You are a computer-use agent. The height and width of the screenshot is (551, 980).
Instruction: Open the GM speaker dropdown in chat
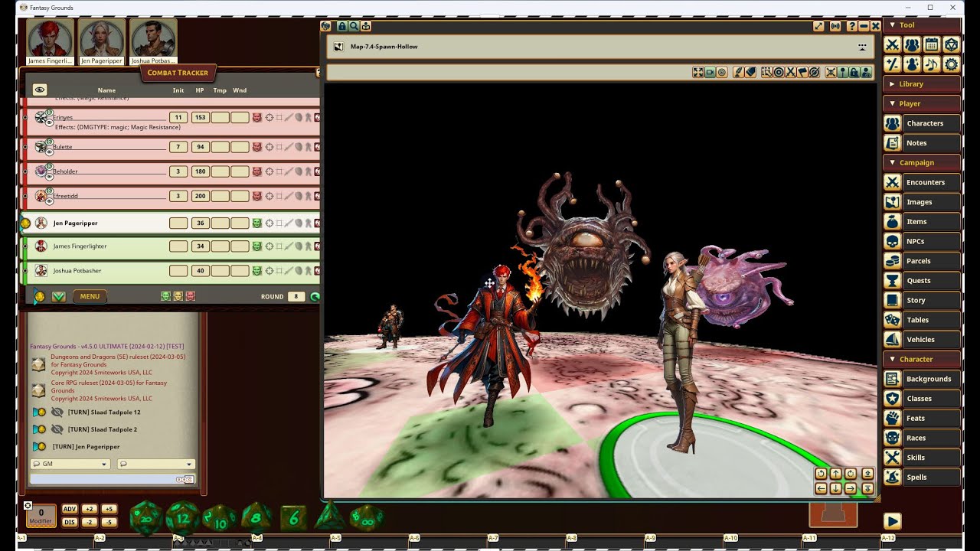pos(70,464)
